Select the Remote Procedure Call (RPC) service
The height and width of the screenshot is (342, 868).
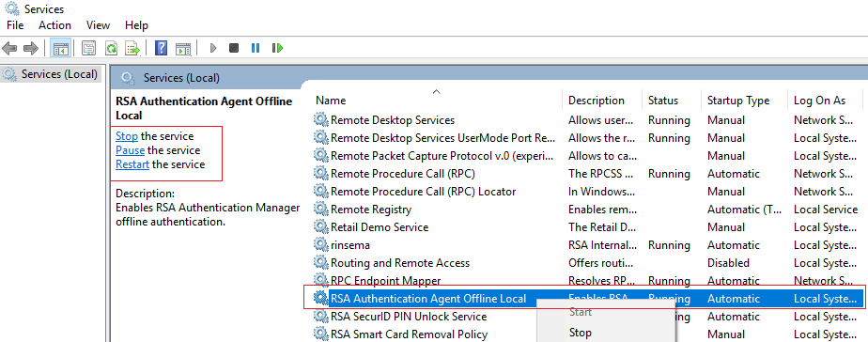click(x=587, y=173)
